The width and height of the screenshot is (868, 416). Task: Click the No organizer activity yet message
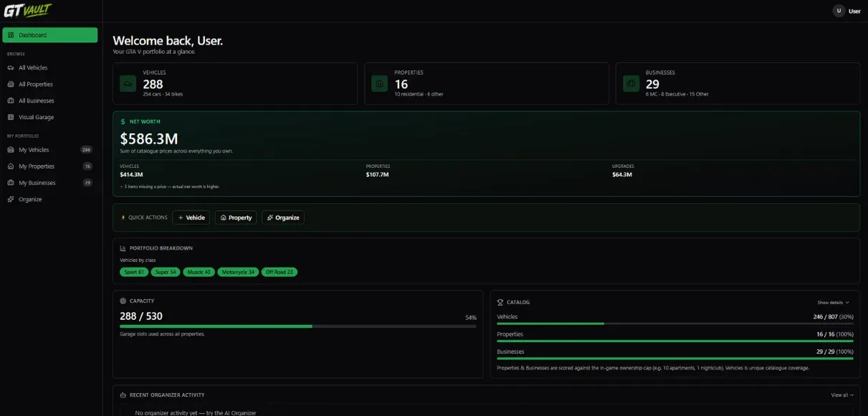pos(196,413)
